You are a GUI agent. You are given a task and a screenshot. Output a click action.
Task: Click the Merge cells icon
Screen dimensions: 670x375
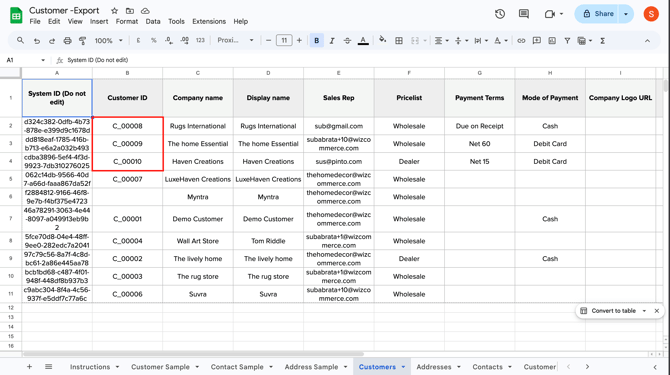click(x=415, y=41)
